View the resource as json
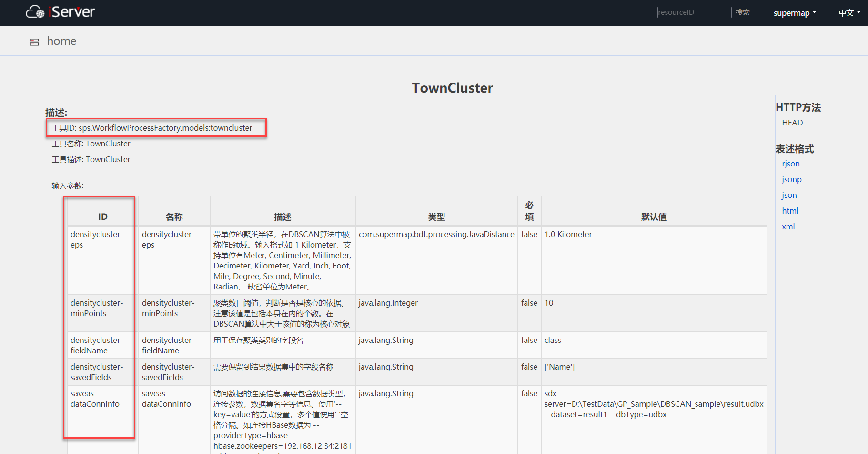This screenshot has height=454, width=868. 789,195
